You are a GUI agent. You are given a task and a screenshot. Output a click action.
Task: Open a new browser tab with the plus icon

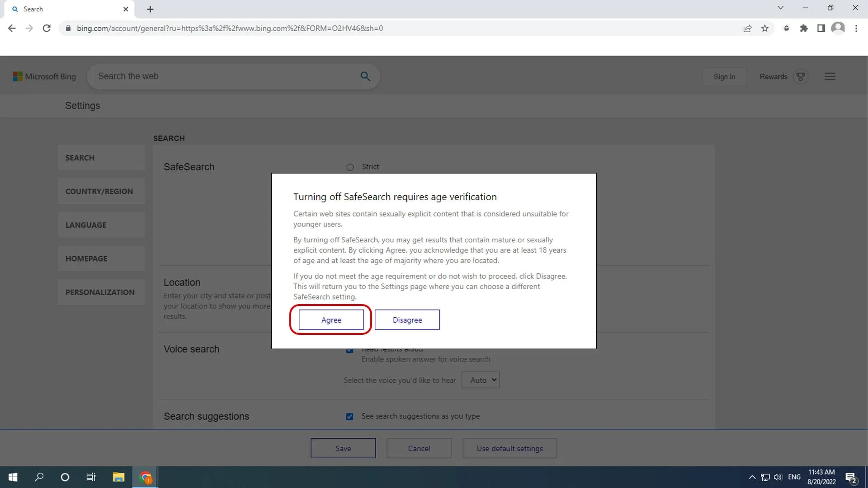(150, 9)
